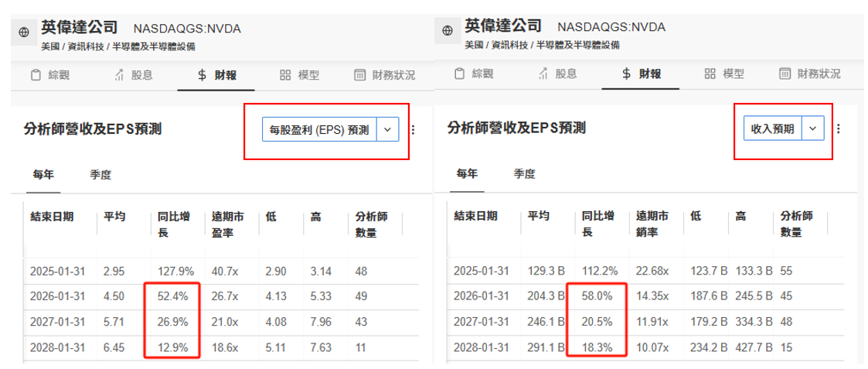
Task: Click the globe icon beside left 英偉達公司 title
Action: (23, 32)
